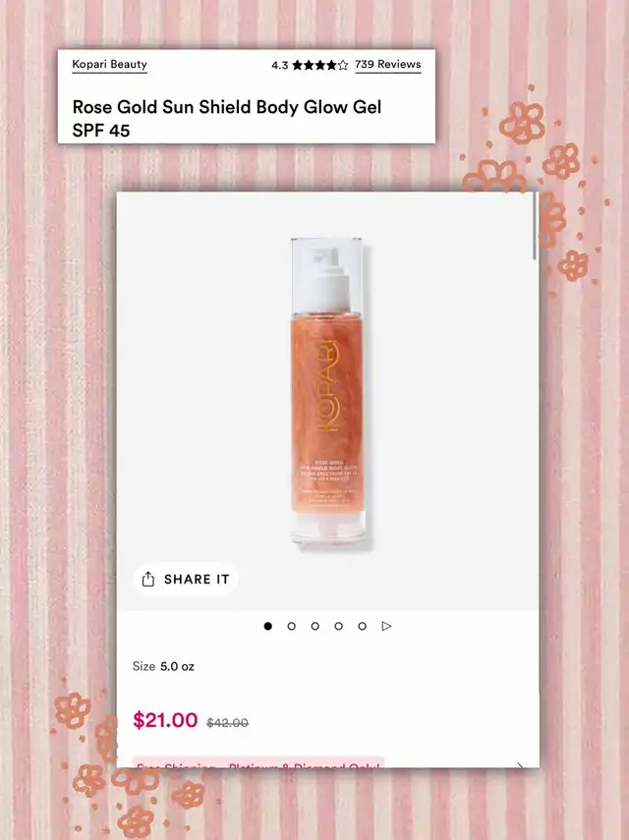The image size is (629, 840).
Task: Click the play arrow after carousel dots
Action: [x=386, y=626]
